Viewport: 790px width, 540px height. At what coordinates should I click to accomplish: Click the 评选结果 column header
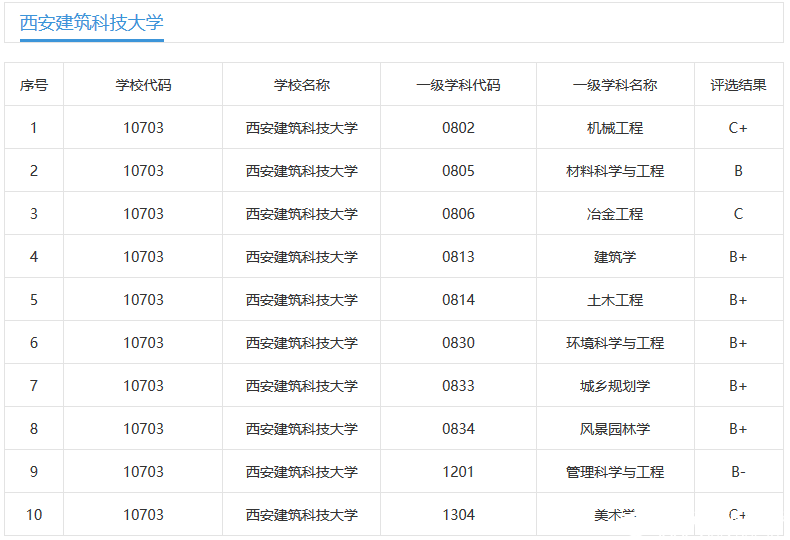[738, 85]
